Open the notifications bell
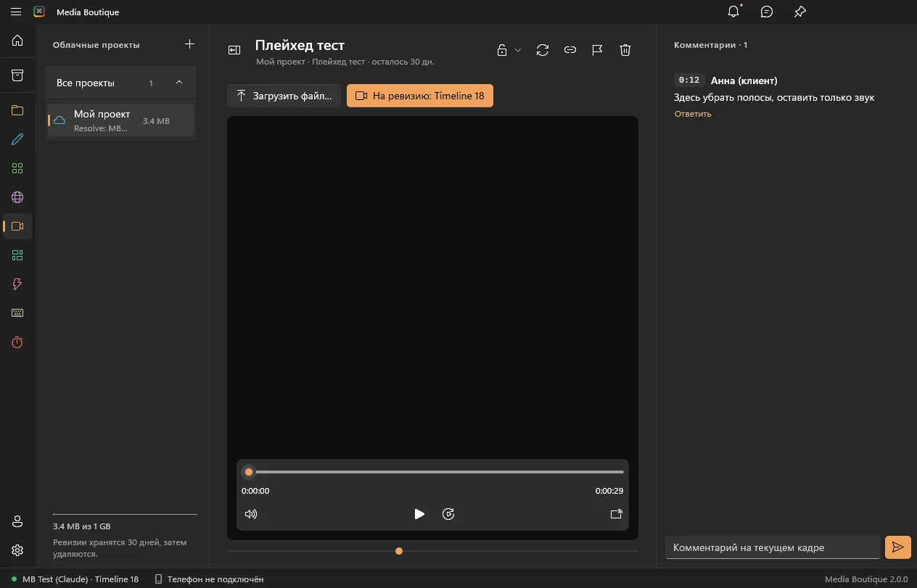Image resolution: width=917 pixels, height=588 pixels. [734, 12]
